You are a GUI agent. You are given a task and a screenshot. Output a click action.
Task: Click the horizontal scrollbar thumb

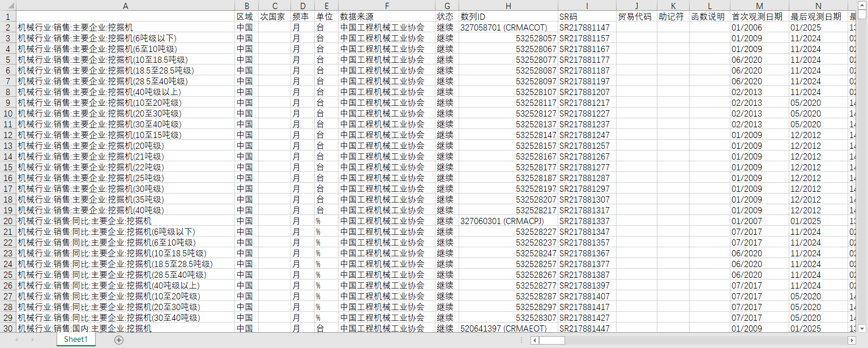(551, 340)
